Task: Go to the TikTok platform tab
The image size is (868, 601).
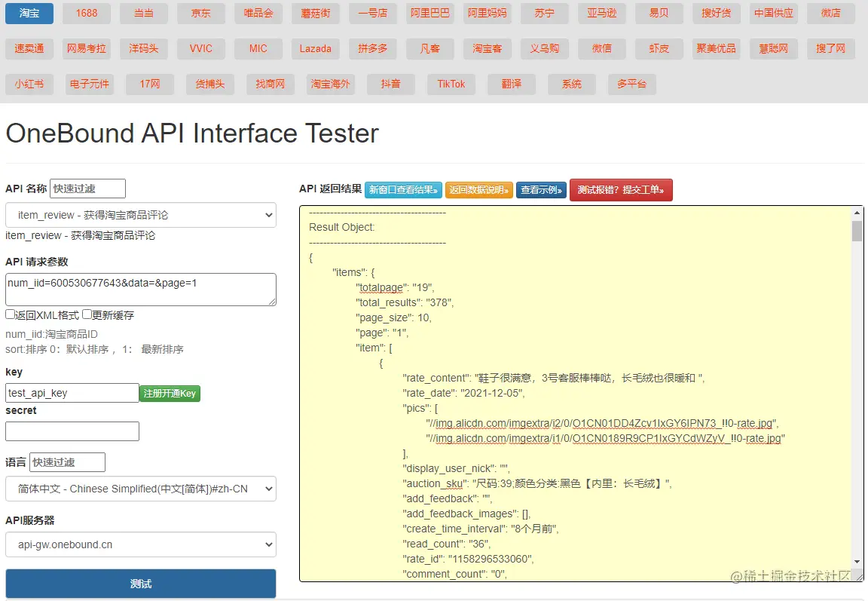Action: click(x=451, y=84)
